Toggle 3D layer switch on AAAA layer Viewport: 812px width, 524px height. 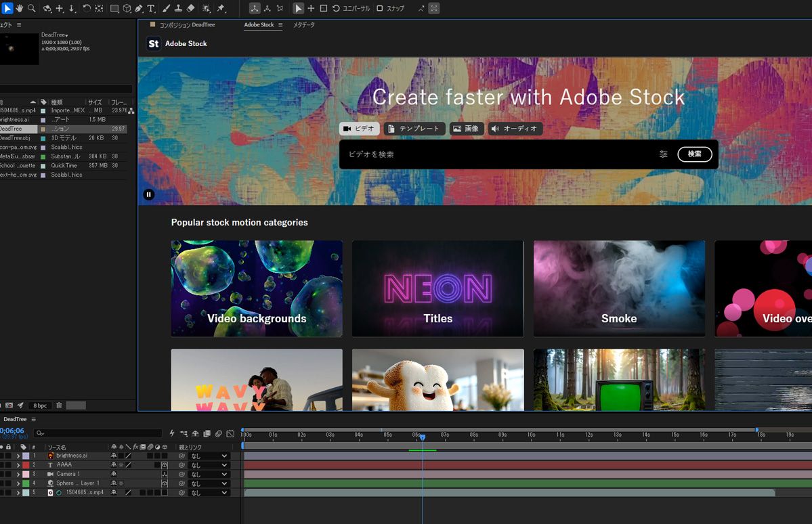pos(164,465)
